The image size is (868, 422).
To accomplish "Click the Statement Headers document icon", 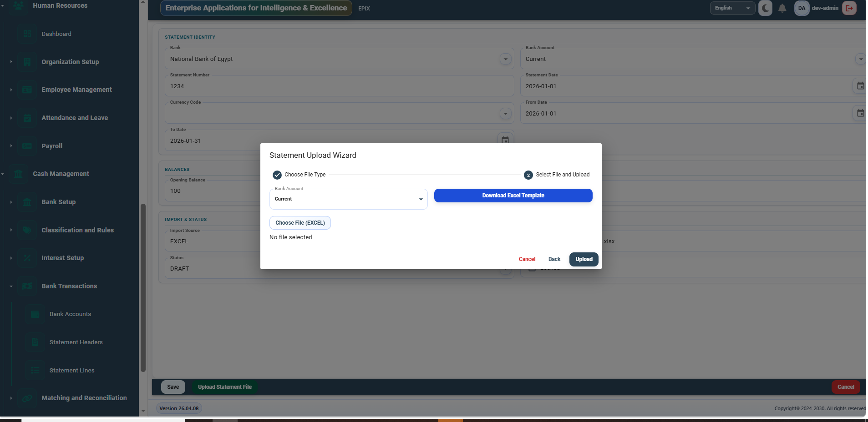I will [35, 342].
